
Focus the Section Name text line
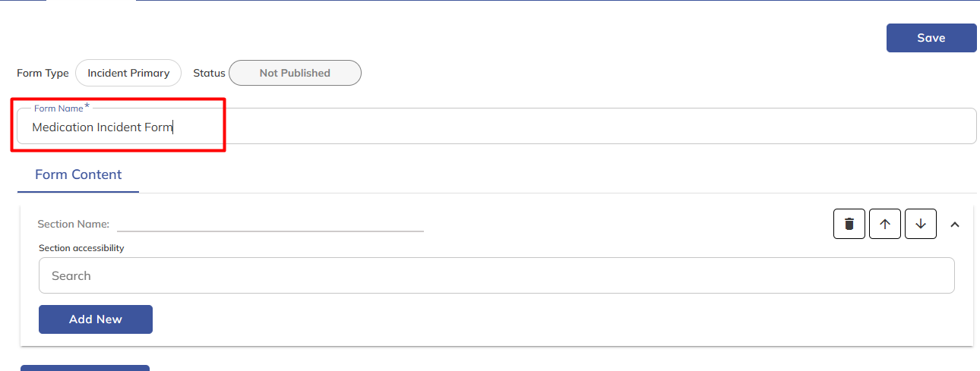click(x=270, y=223)
